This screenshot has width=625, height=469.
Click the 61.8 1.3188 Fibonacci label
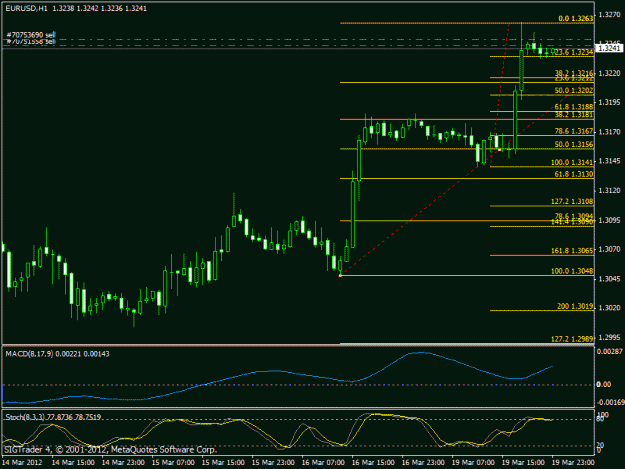[574, 107]
